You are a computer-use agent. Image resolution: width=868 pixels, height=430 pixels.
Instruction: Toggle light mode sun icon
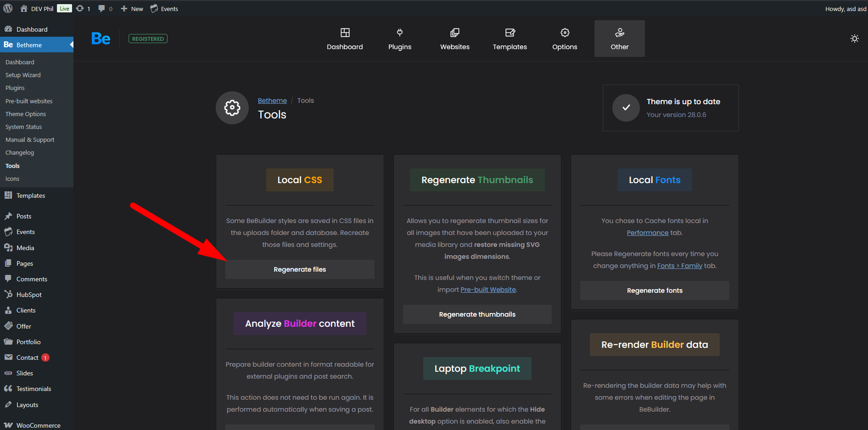855,39
